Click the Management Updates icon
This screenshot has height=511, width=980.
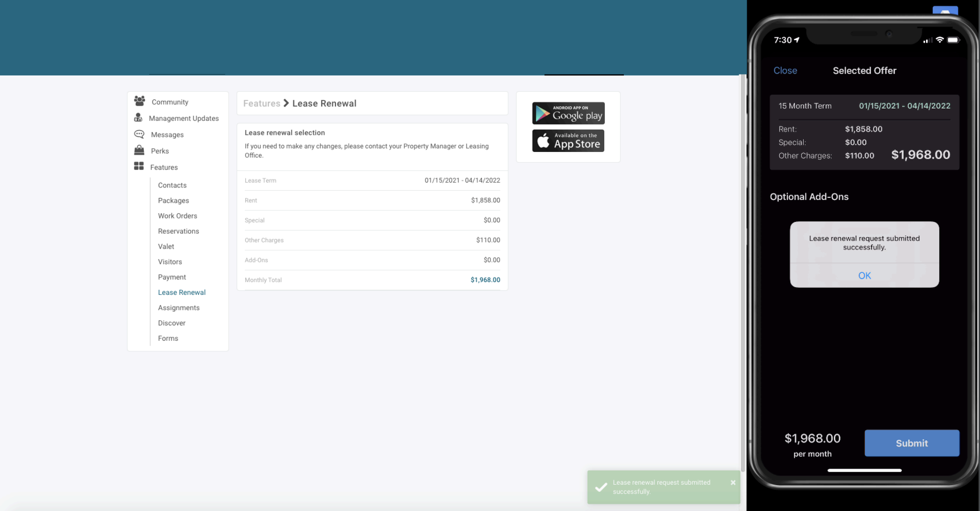[138, 118]
